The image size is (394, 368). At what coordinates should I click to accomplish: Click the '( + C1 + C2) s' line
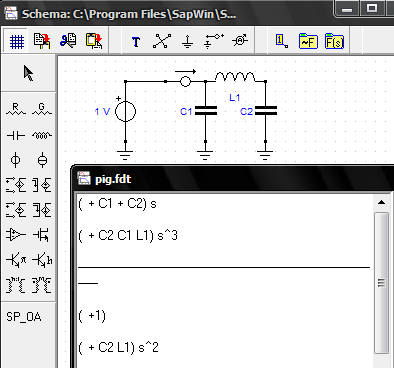pyautogui.click(x=117, y=204)
